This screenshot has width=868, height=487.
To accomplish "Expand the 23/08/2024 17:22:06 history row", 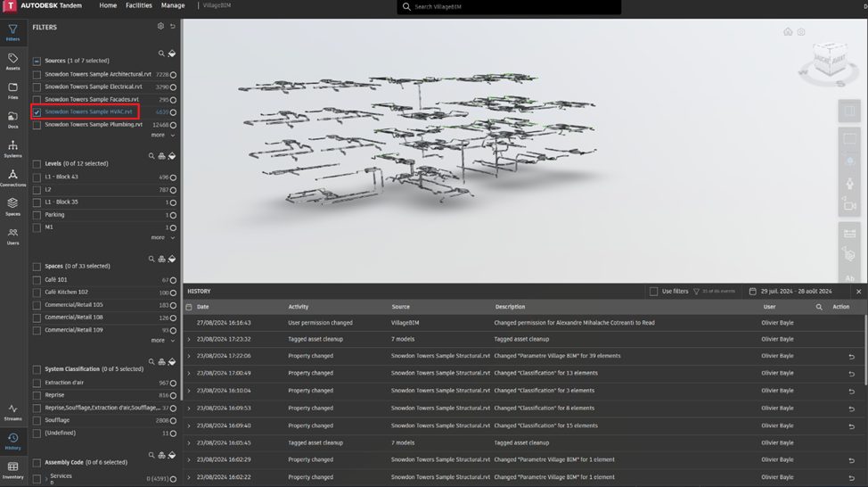I will tap(189, 356).
